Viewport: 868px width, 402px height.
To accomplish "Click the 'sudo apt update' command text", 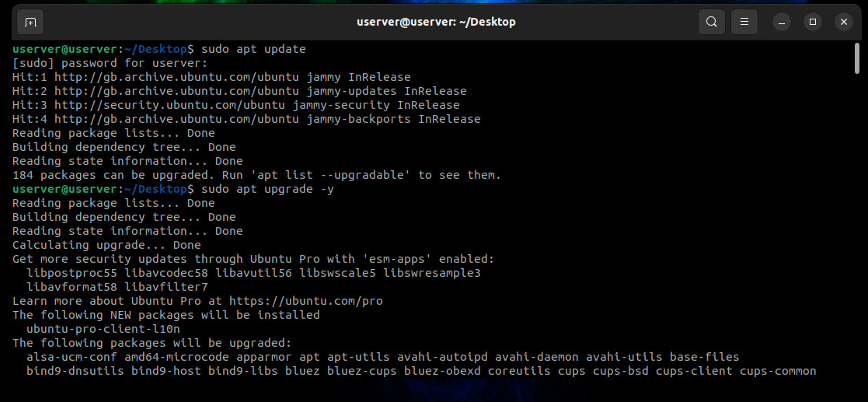I will 253,49.
